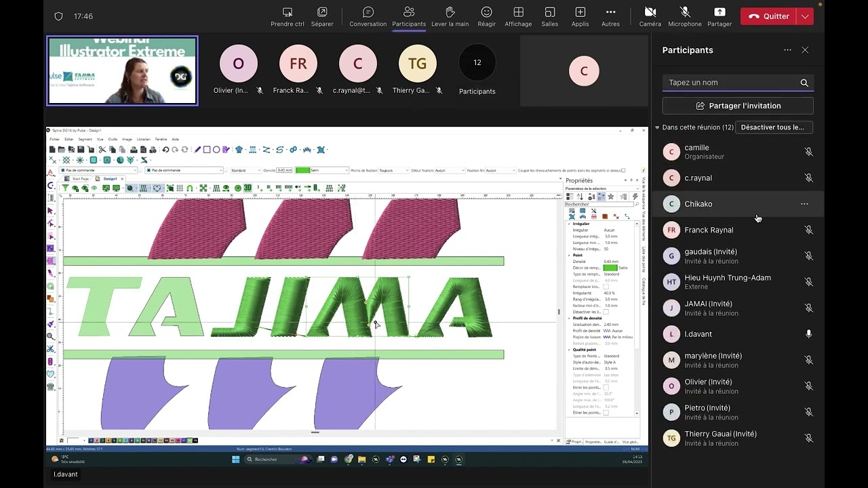The height and width of the screenshot is (488, 868).
Task: Toggle the Caméra button
Action: coord(650,16)
